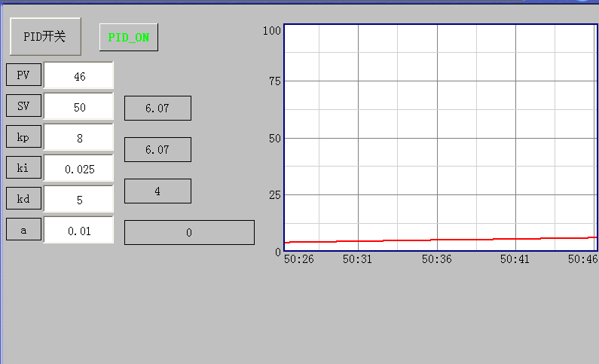599x364 pixels.
Task: Focus the kp input field showing 8
Action: coord(79,138)
